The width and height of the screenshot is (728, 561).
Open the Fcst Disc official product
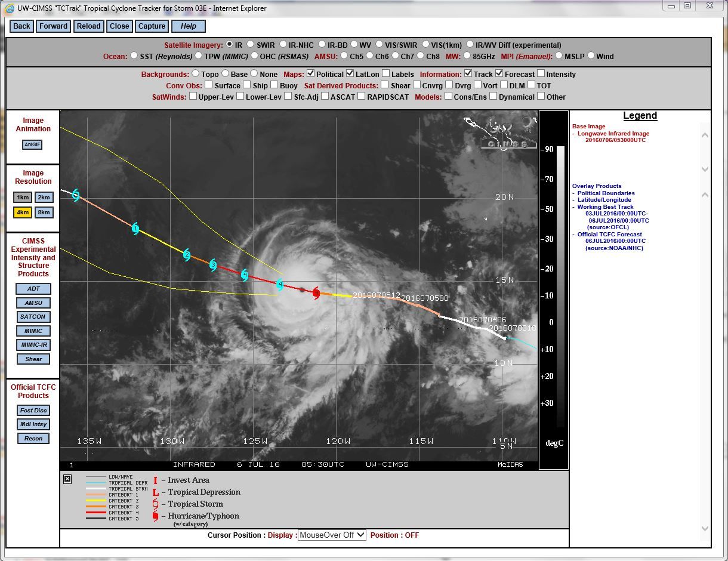click(33, 411)
